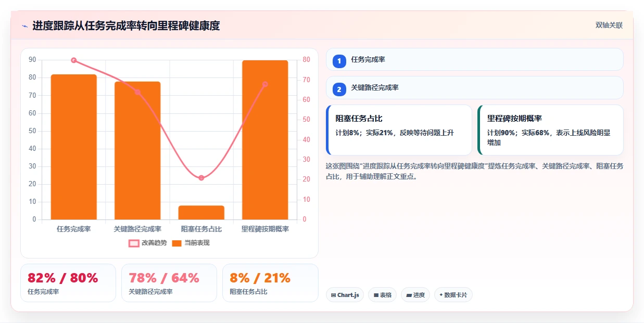Click the star icon in 数据卡片 chip
This screenshot has width=644, height=323.
click(441, 295)
